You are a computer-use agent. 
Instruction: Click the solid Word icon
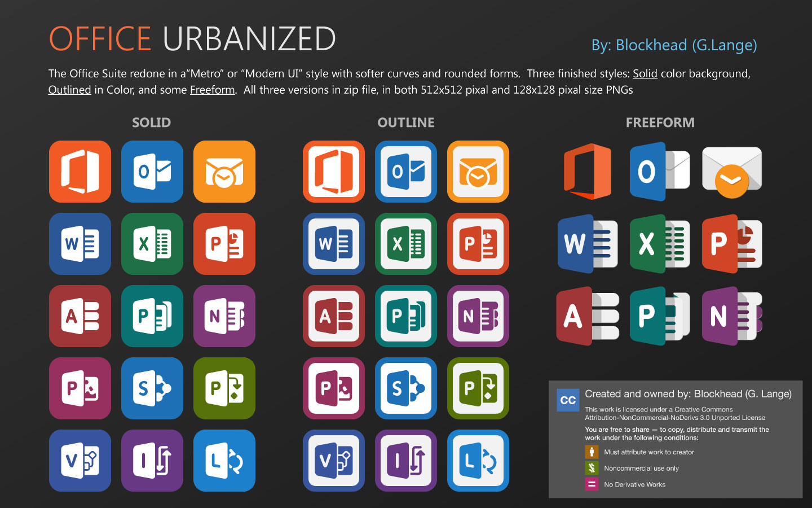80,244
